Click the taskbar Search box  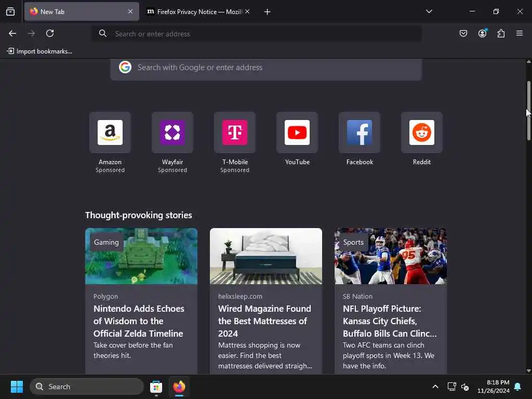click(87, 387)
